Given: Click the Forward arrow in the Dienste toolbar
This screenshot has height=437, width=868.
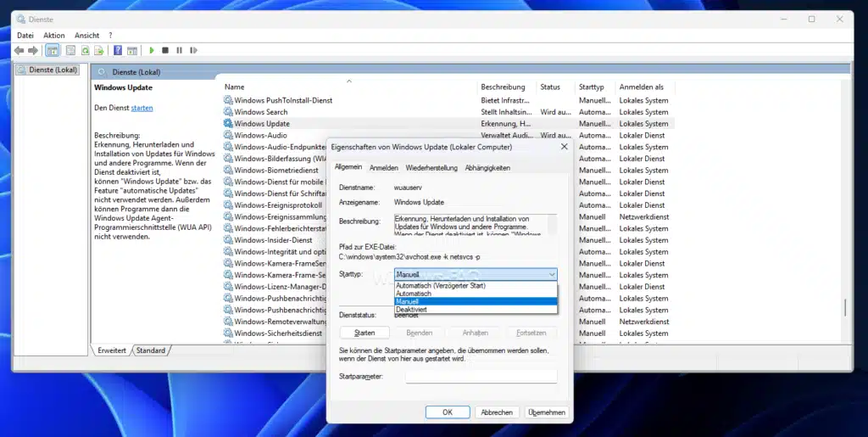Looking at the screenshot, I should [33, 50].
